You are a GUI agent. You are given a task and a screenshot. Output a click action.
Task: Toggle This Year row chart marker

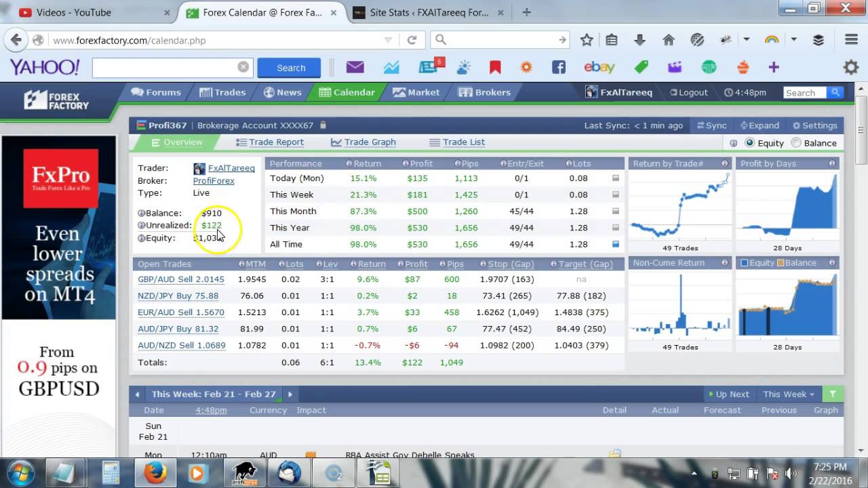[x=616, y=228]
